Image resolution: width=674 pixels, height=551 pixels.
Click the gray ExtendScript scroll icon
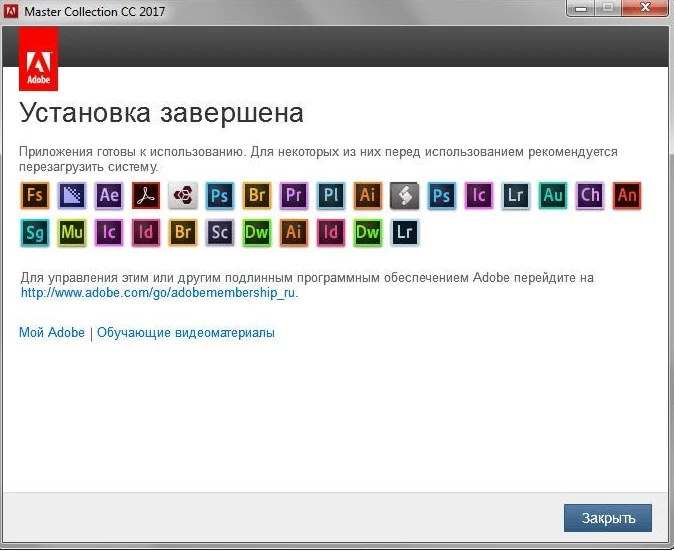point(404,196)
